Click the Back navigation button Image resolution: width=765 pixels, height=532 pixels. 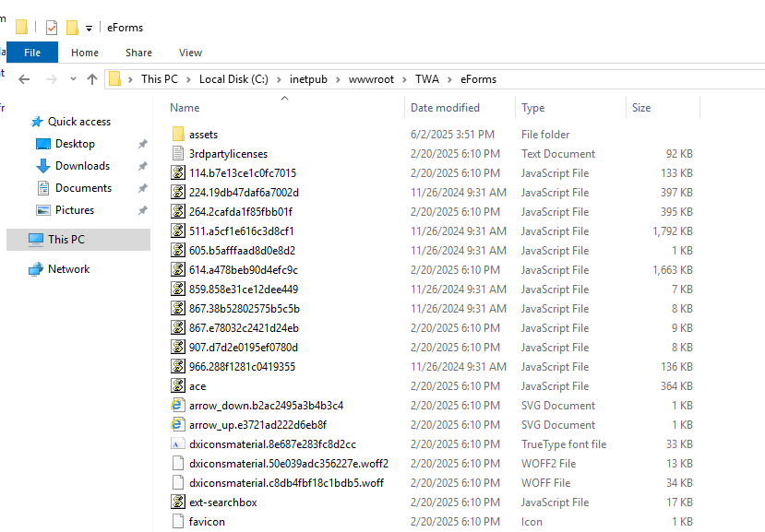(x=24, y=79)
